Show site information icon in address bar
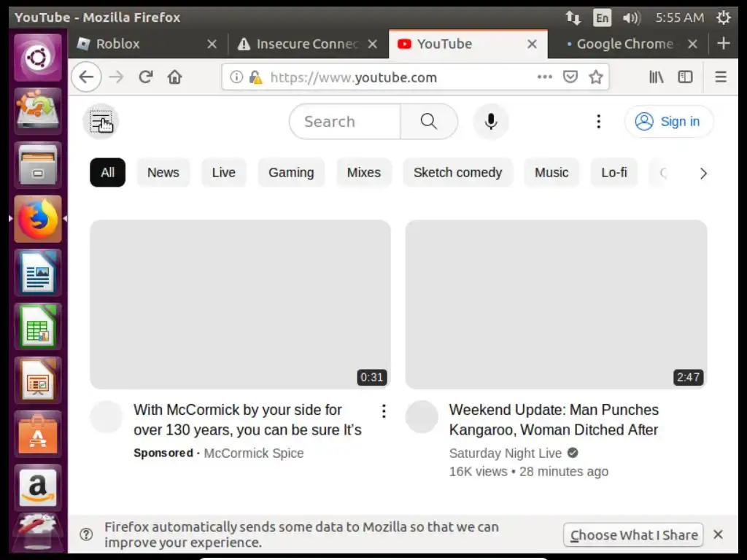 pos(236,77)
